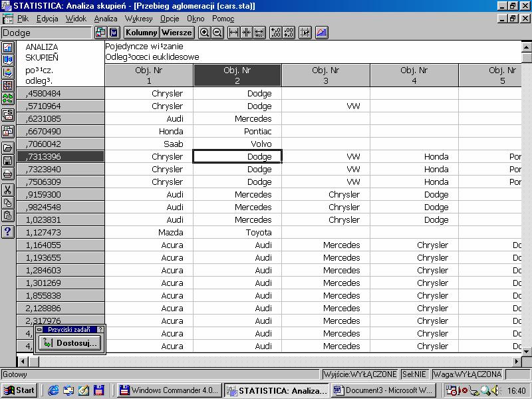Click the speaker volume tray icon
The width and height of the screenshot is (532, 399).
[495, 390]
